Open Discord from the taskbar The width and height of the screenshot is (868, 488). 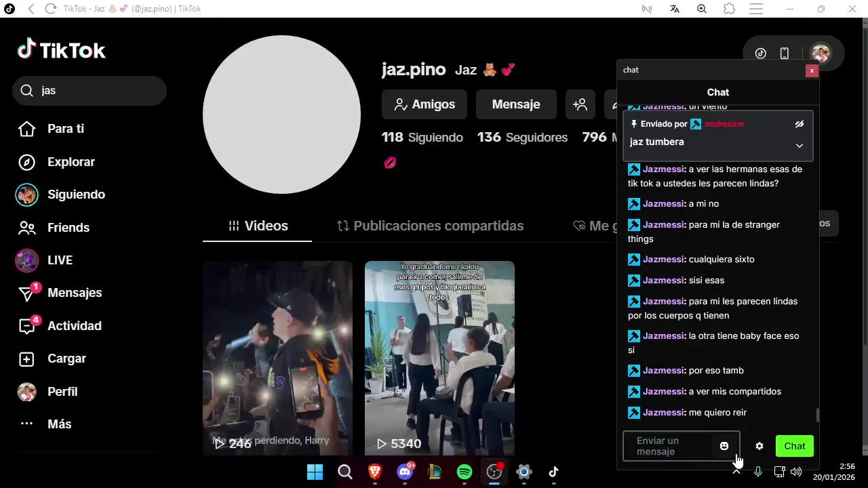[x=406, y=472]
